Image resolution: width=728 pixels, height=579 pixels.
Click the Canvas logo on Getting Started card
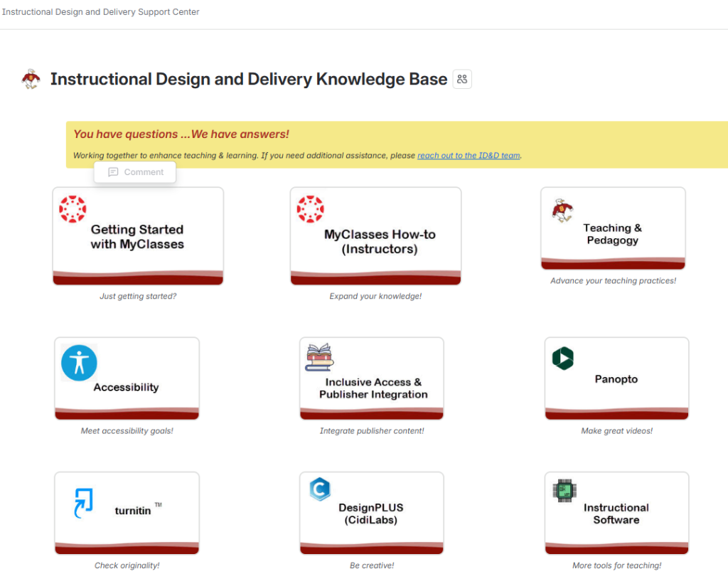pyautogui.click(x=73, y=209)
